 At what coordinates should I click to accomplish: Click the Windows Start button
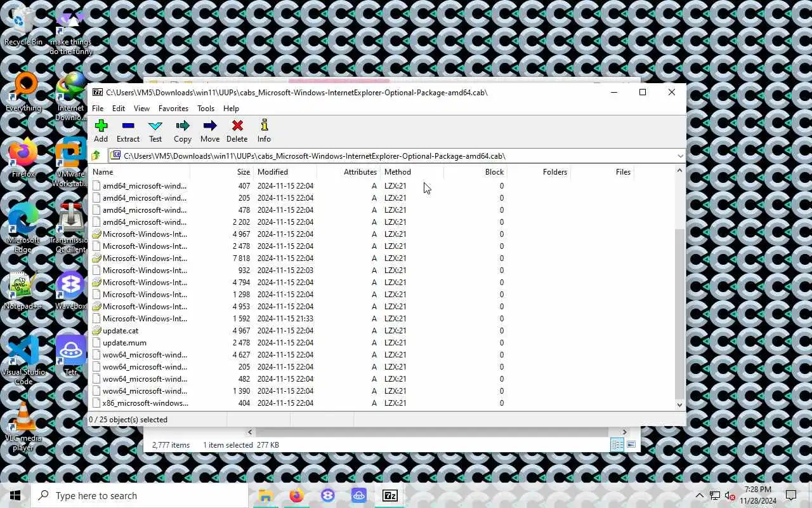click(15, 495)
